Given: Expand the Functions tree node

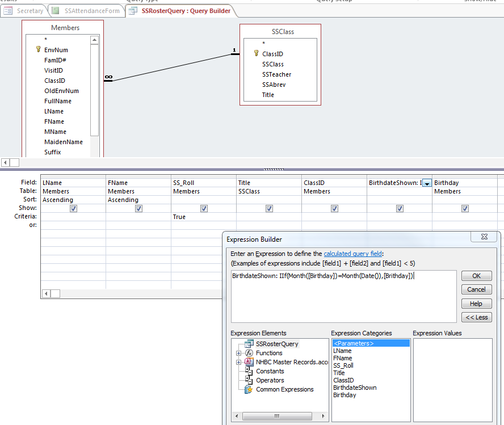Looking at the screenshot, I should pos(239,353).
